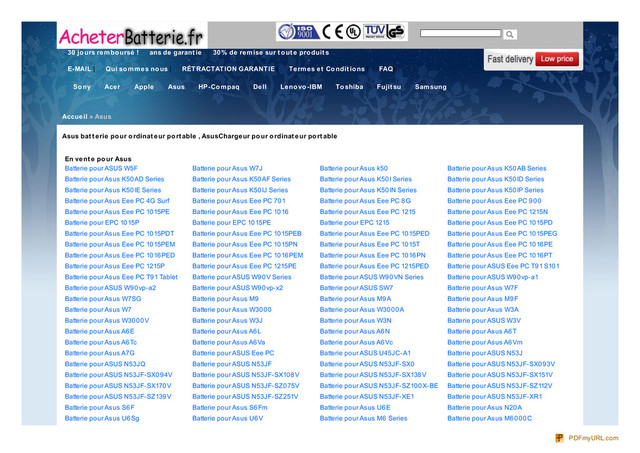Open Batterie pour EPC 1215 link
Image resolution: width=640 pixels, height=453 pixels.
click(x=355, y=223)
